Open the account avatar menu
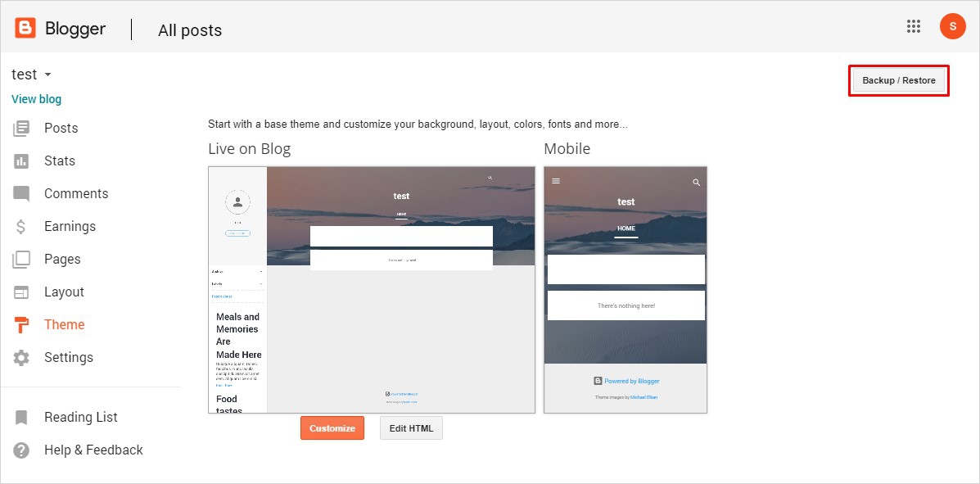This screenshot has width=980, height=484. coord(952,26)
